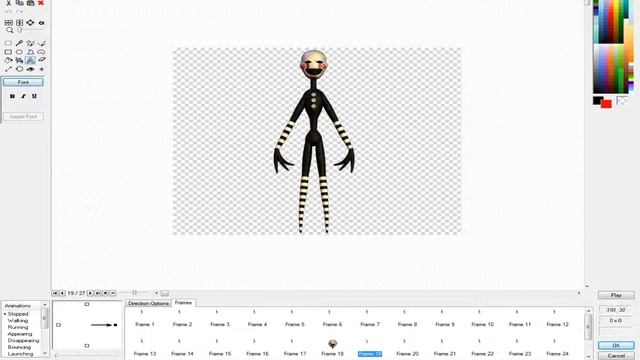
Task: Click the Paste icon in top toolbar
Action: tap(30, 2)
